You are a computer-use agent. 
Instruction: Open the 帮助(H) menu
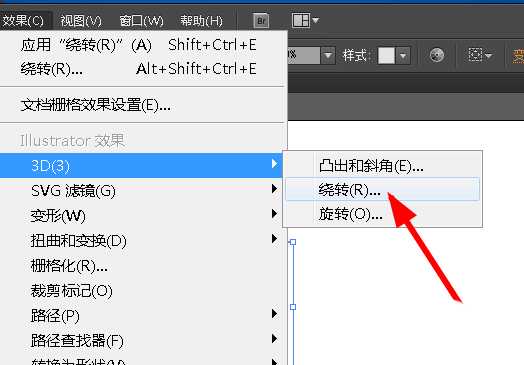(202, 21)
